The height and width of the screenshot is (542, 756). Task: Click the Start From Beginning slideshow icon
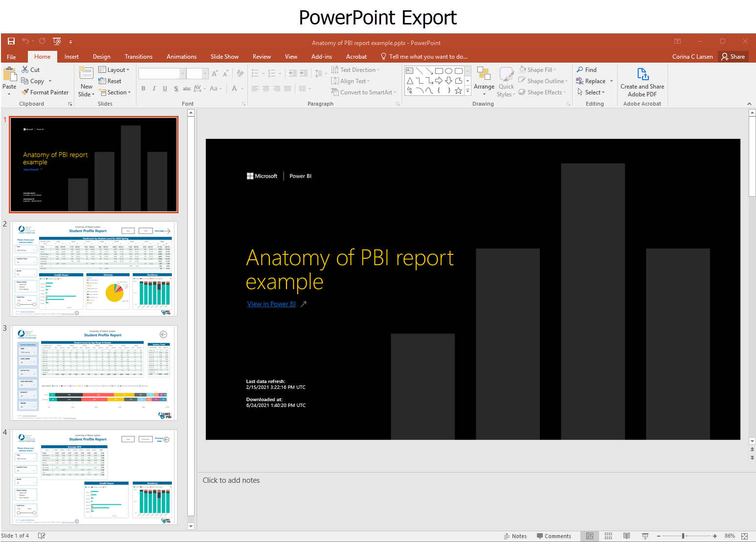point(57,42)
